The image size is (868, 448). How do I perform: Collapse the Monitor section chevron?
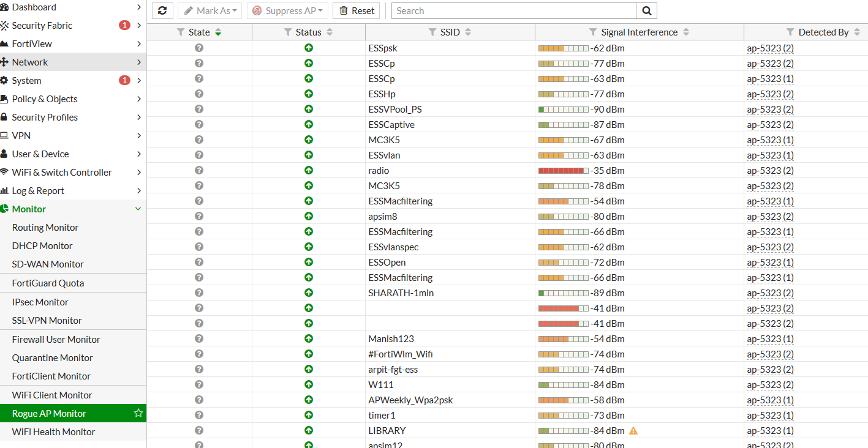(x=138, y=209)
